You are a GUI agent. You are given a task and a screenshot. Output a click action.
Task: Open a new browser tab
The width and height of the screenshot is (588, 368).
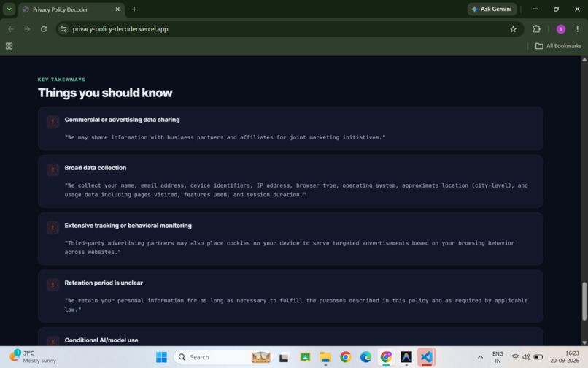tap(134, 9)
